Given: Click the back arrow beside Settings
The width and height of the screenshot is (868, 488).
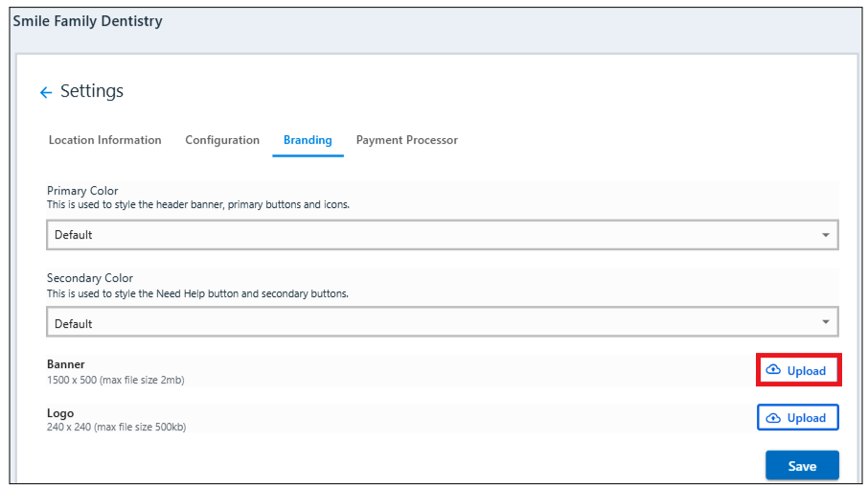Looking at the screenshot, I should click(x=45, y=93).
